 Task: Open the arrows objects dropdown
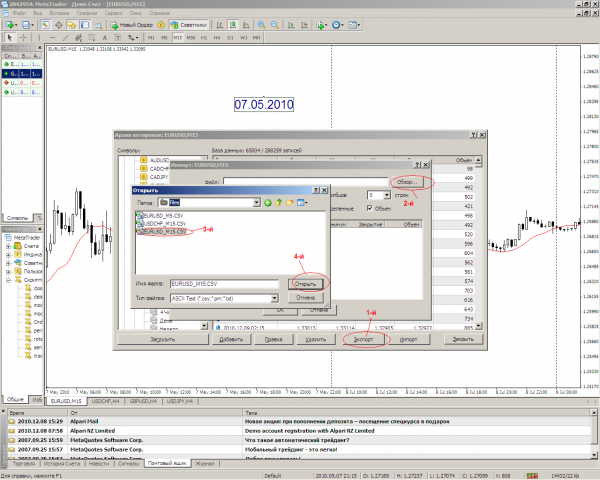[133, 38]
